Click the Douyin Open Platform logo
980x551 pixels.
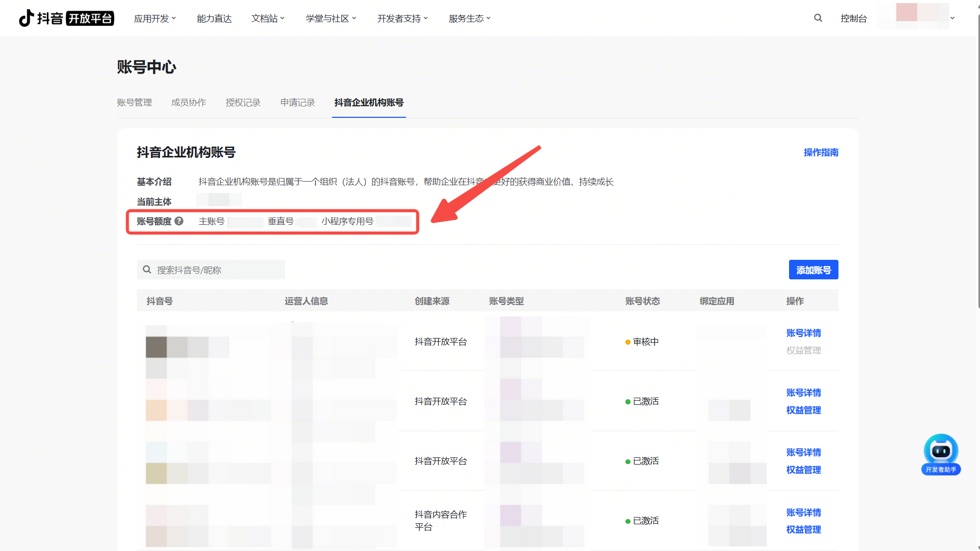pyautogui.click(x=66, y=19)
